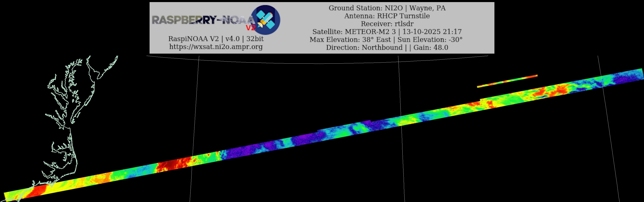Click the curved latitude line below header

(317, 63)
